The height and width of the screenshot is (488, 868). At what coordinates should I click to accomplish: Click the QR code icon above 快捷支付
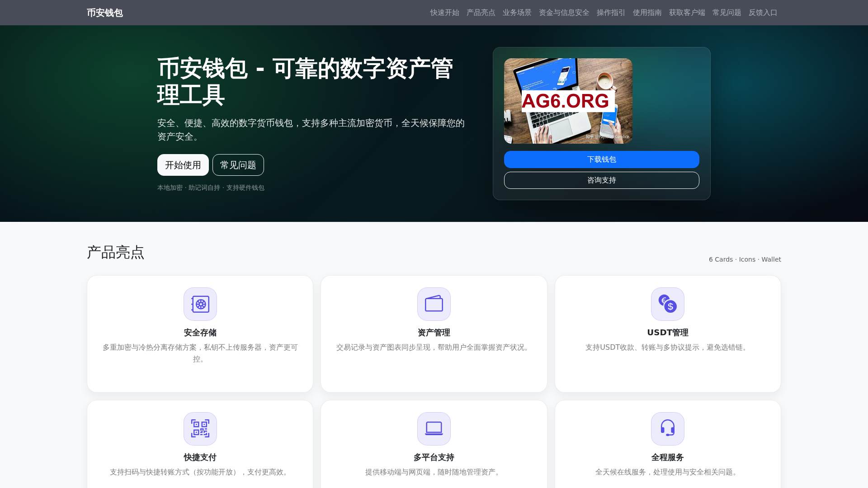pyautogui.click(x=200, y=429)
